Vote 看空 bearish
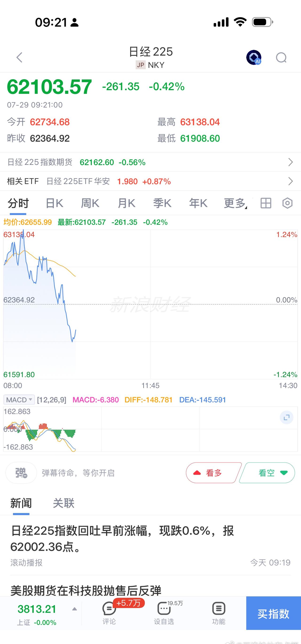This screenshot has width=301, height=644. click(x=267, y=473)
